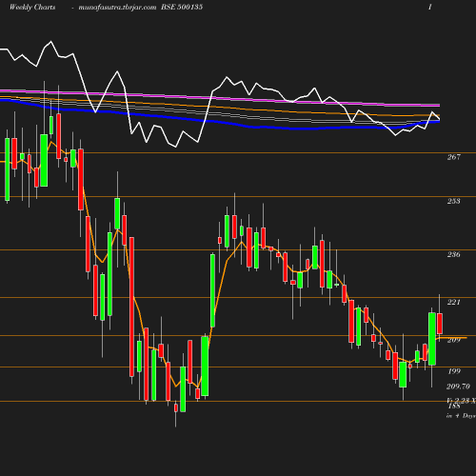Click the "BSE 500135" ticker label
The width and height of the screenshot is (476, 476).
pyautogui.click(x=182, y=8)
